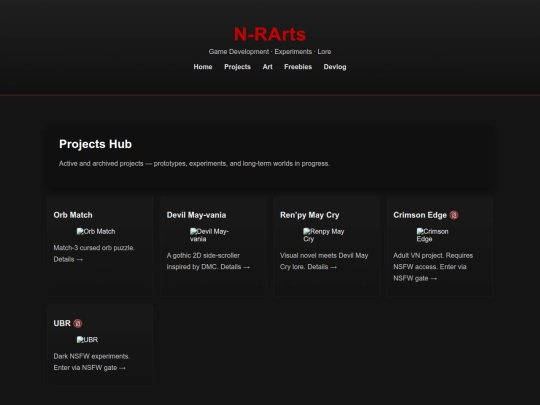Image resolution: width=540 pixels, height=405 pixels.
Task: Open the Crimson Edge card title
Action: (420, 215)
